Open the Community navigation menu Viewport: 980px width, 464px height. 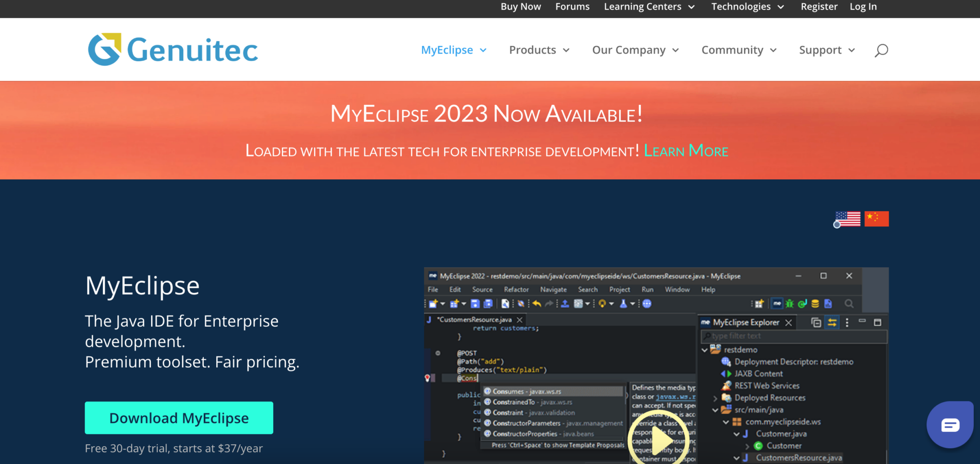739,50
